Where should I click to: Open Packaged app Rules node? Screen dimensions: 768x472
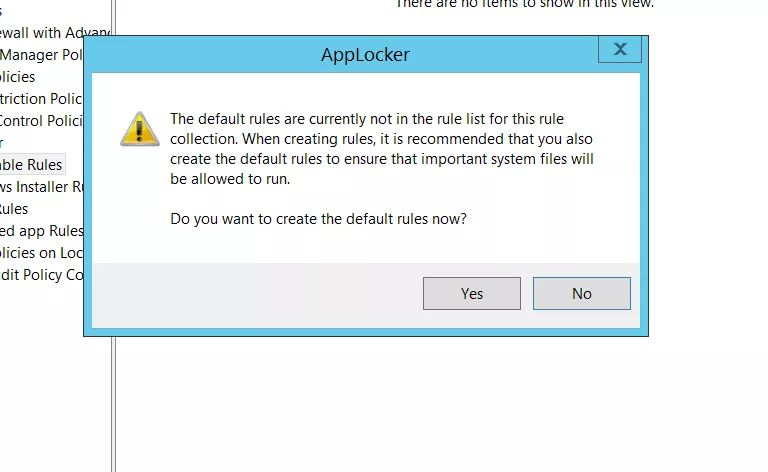pos(42,231)
